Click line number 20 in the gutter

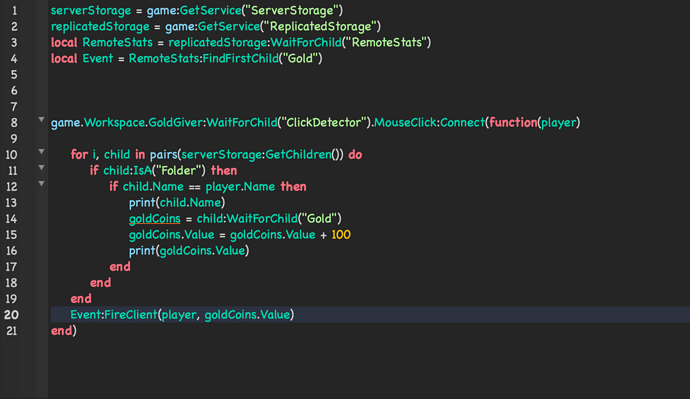point(11,315)
